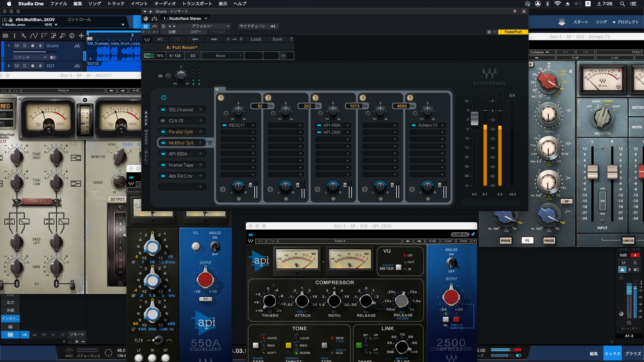Adjust the API-2500 THRESH knob
The image size is (644, 362).
tap(270, 301)
